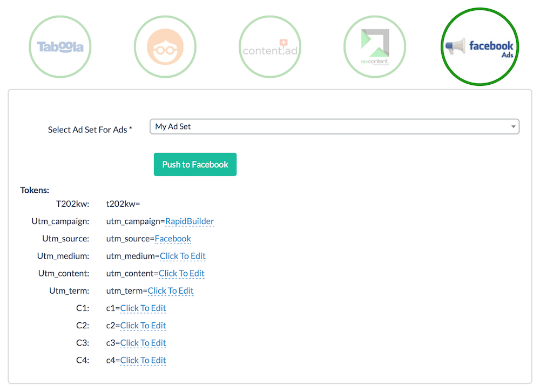Image resolution: width=540 pixels, height=392 pixels.
Task: Click the Utm_source: label
Action: (x=66, y=238)
